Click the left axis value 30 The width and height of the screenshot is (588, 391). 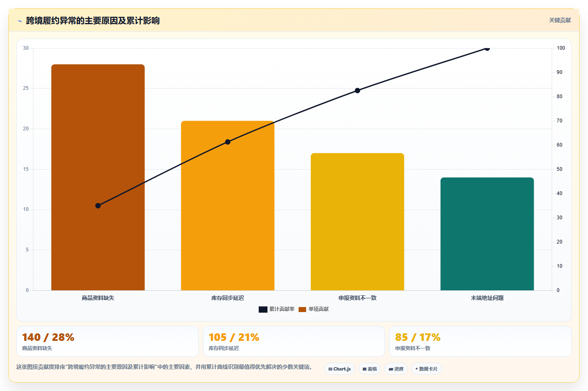pos(26,48)
